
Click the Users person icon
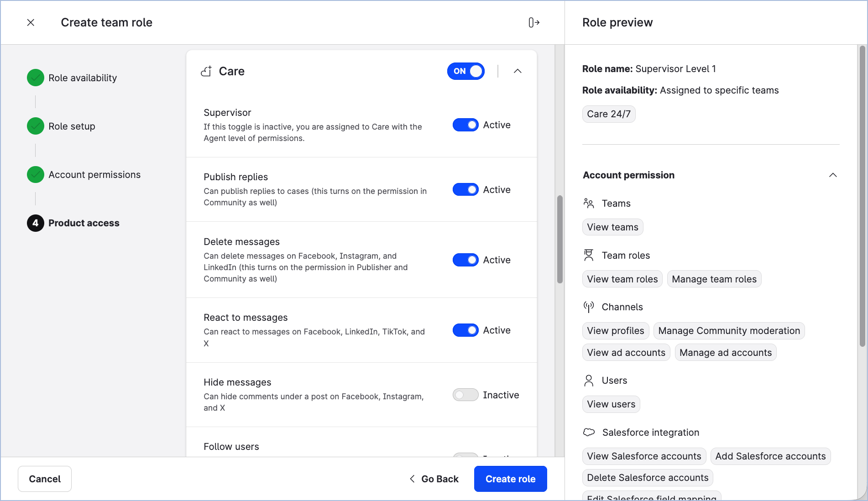point(589,381)
